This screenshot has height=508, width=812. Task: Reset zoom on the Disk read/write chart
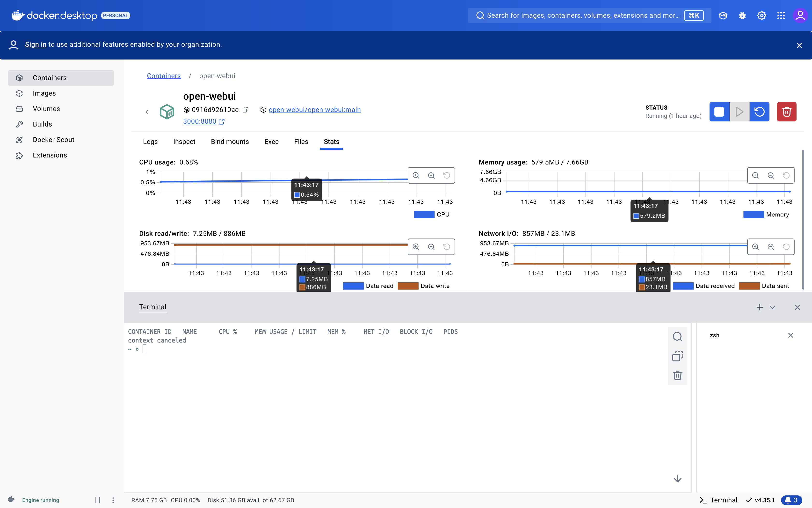447,247
